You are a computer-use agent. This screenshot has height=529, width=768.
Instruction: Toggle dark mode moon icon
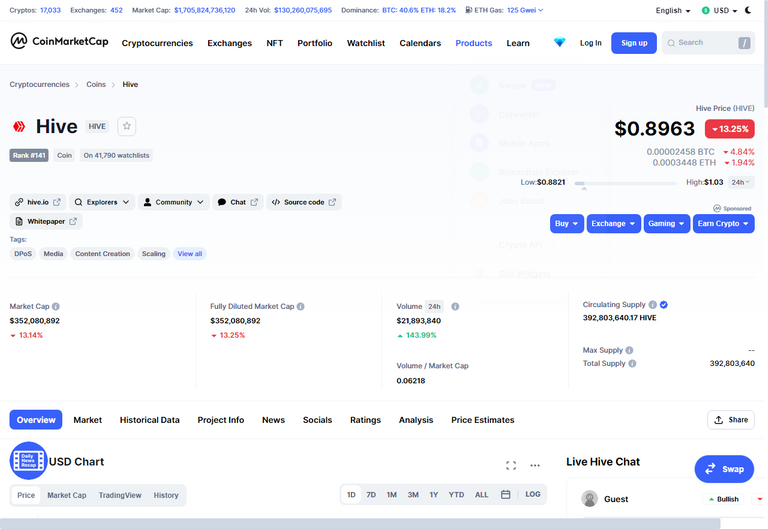pyautogui.click(x=748, y=10)
